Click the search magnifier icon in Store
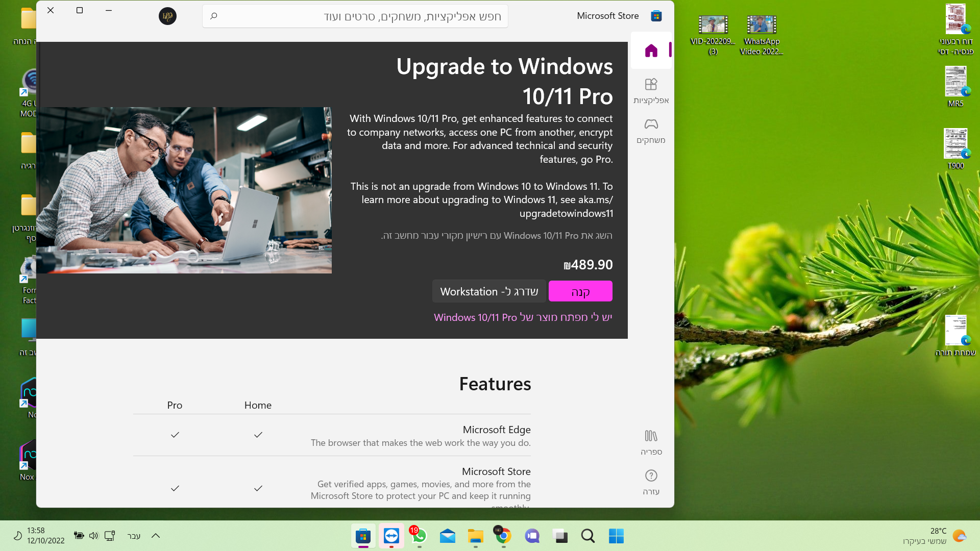 [214, 16]
